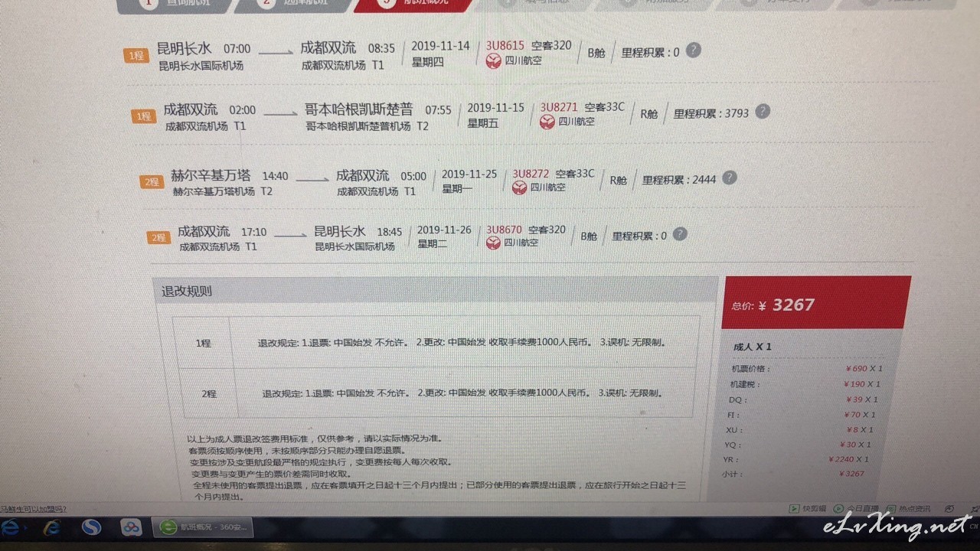Image resolution: width=980 pixels, height=551 pixels.
Task: Click YR ¥2240 X 1 fee line
Action: (x=796, y=459)
